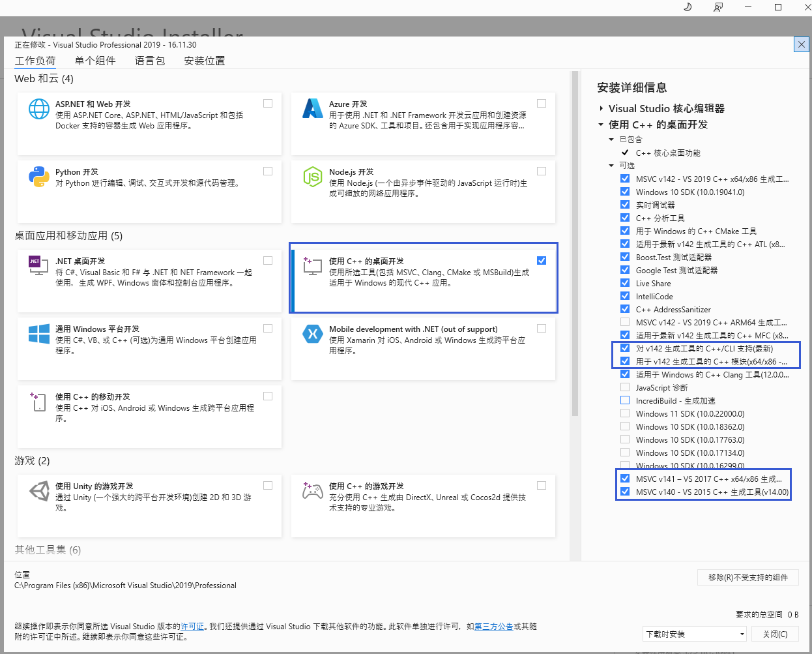
Task: Click the Universal Windows Platform logo icon
Action: point(39,333)
